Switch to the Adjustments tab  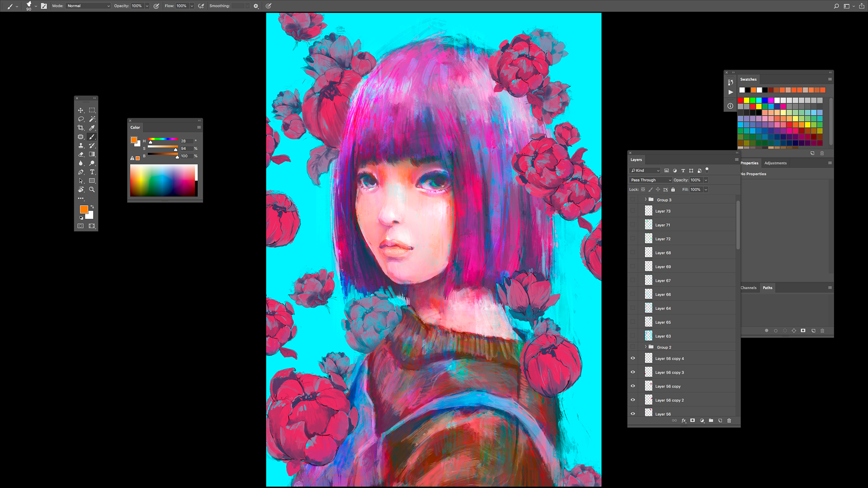pos(775,163)
